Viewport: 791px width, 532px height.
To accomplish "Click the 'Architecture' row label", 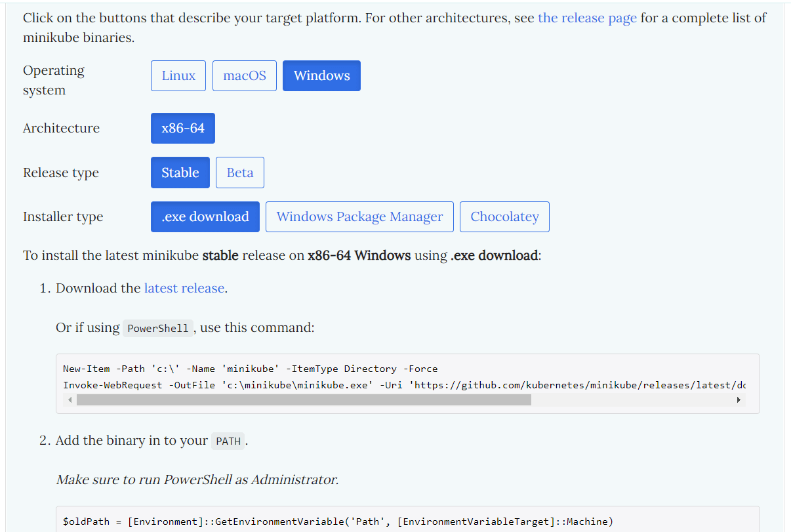I will pyautogui.click(x=61, y=128).
